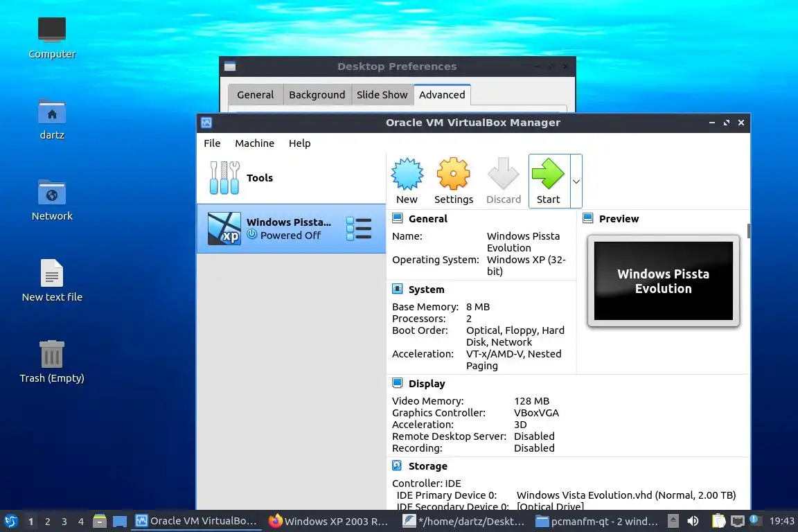The height and width of the screenshot is (532, 798).
Task: Open the clipboard manager tray icon
Action: (x=718, y=521)
